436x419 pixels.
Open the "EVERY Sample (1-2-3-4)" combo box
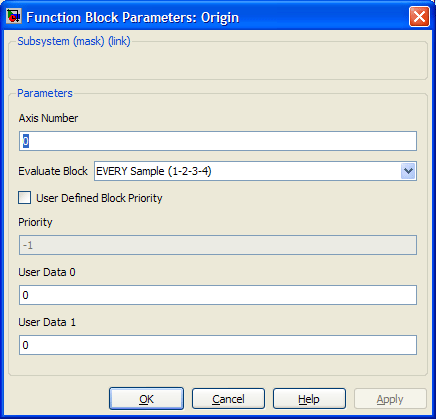pos(255,171)
